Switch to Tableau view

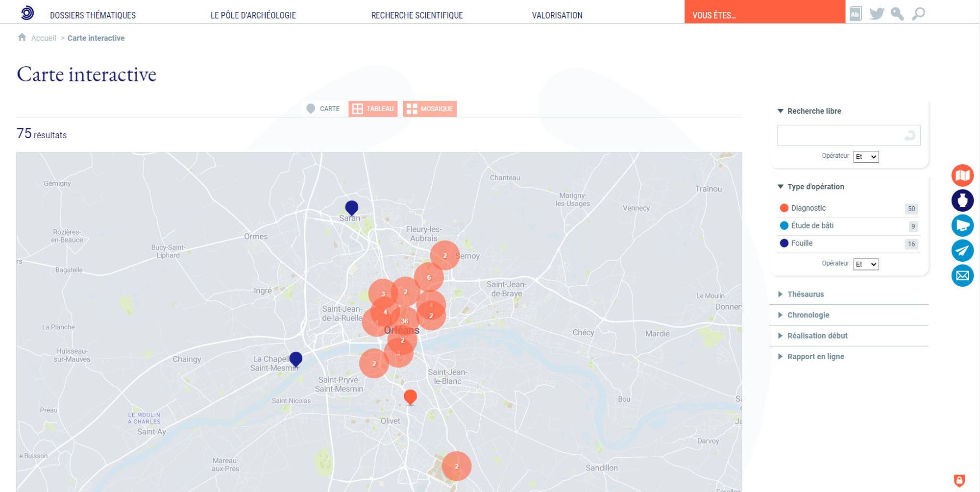click(373, 109)
